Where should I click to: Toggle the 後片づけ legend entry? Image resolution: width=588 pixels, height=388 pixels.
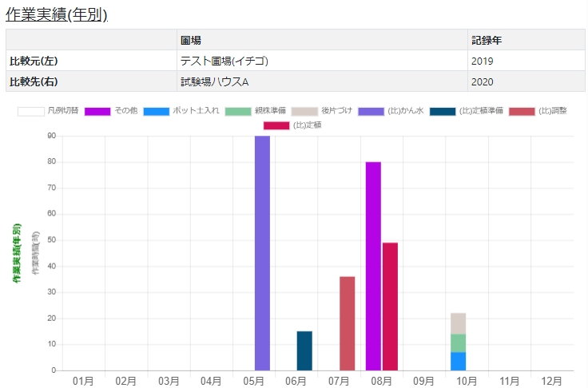coord(304,111)
